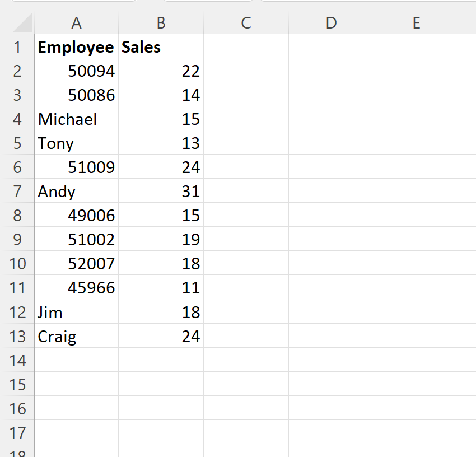The height and width of the screenshot is (457, 476).
Task: Click the Employee header cell
Action: (76, 47)
